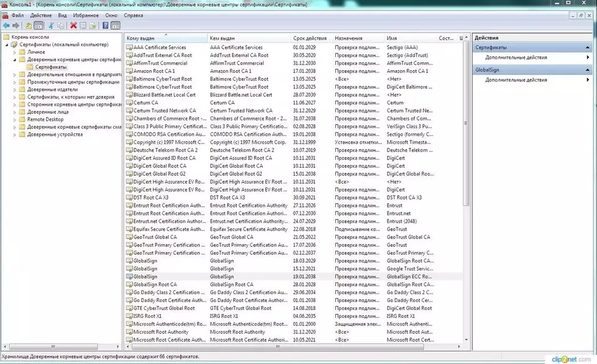This screenshot has height=364, width=597.
Task: Collapse Сертификаты (локальный компьютер) tree node
Action: click(6, 45)
